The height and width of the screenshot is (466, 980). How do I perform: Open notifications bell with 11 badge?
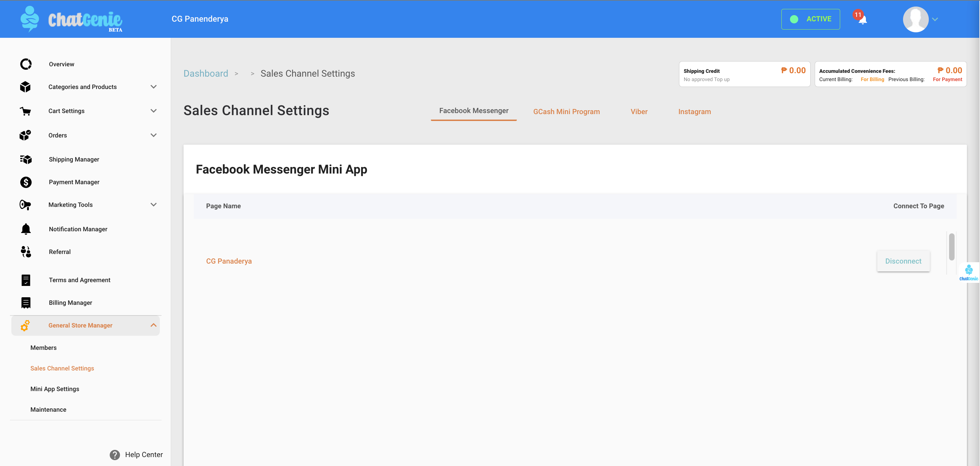[861, 18]
